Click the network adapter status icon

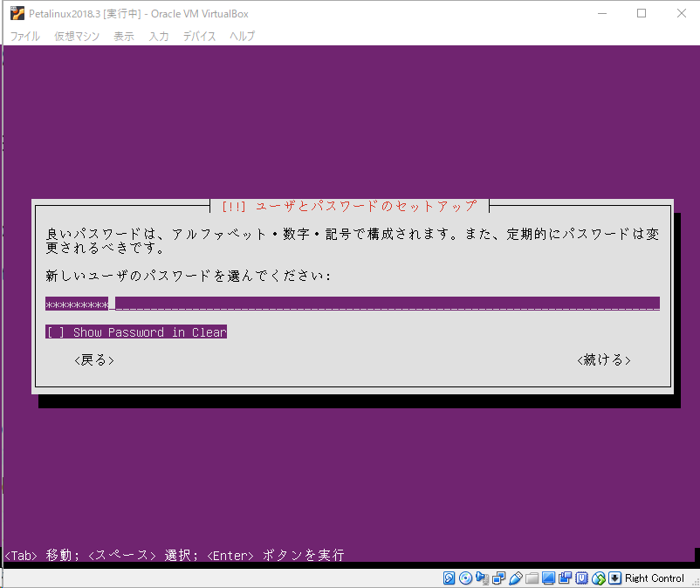pos(497,578)
